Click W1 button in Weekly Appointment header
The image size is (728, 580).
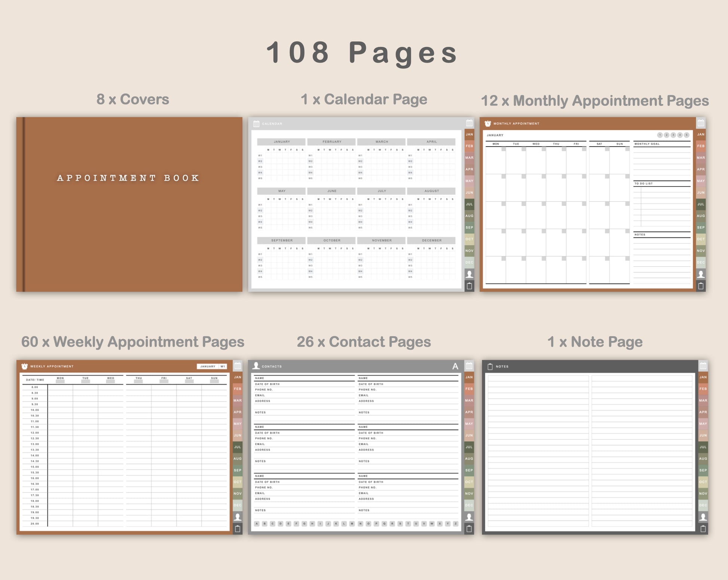[223, 366]
